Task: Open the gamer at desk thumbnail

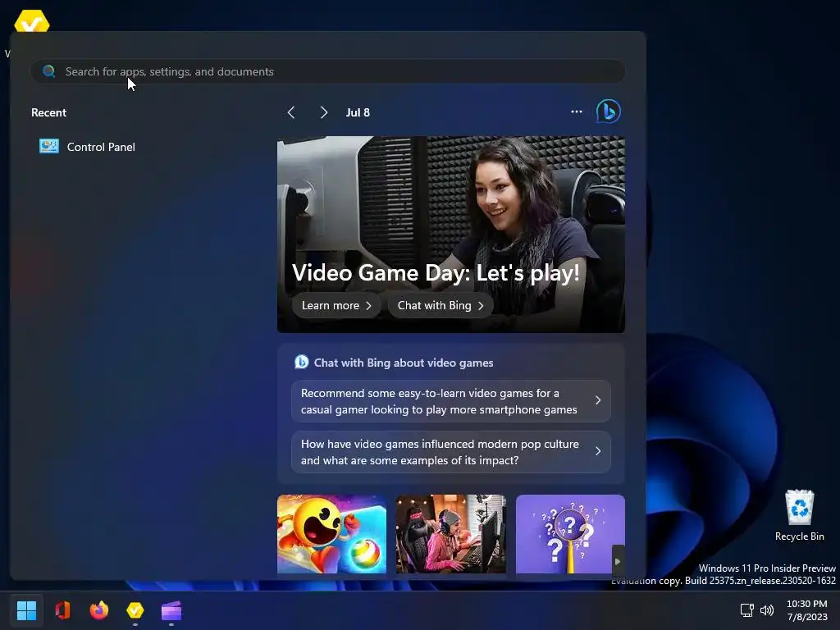Action: coord(451,534)
